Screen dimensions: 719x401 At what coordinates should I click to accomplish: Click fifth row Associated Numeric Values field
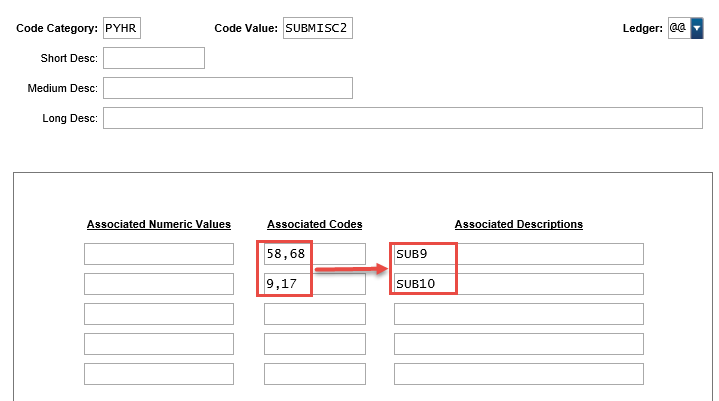point(158,374)
